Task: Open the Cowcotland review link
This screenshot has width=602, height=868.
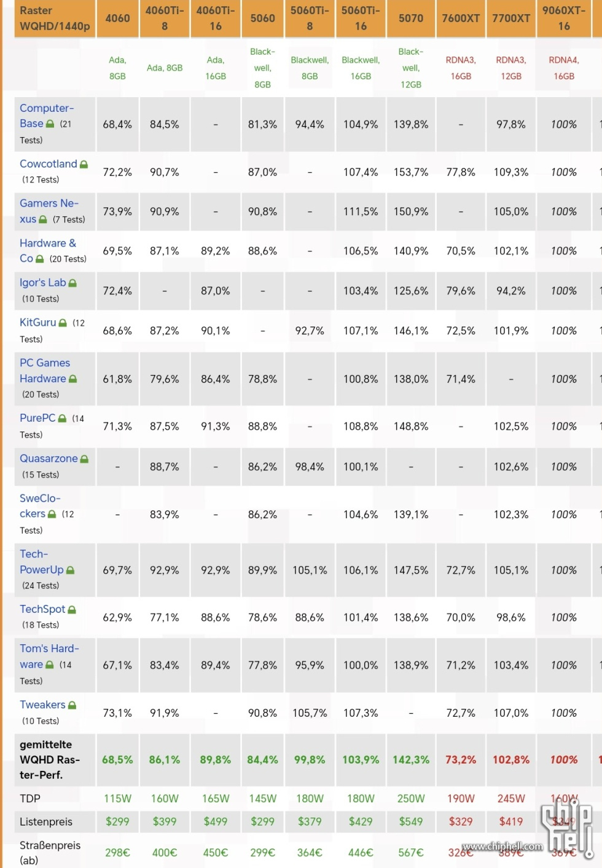Action: coord(49,164)
